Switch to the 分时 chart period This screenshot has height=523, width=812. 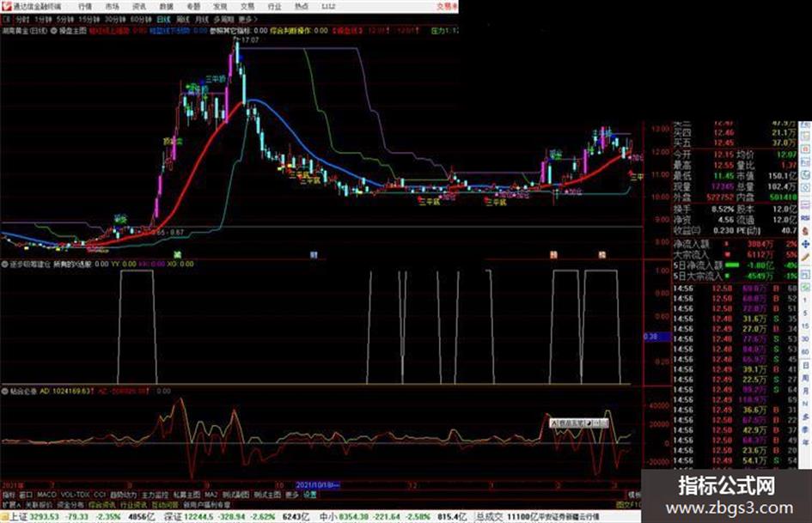coord(22,19)
